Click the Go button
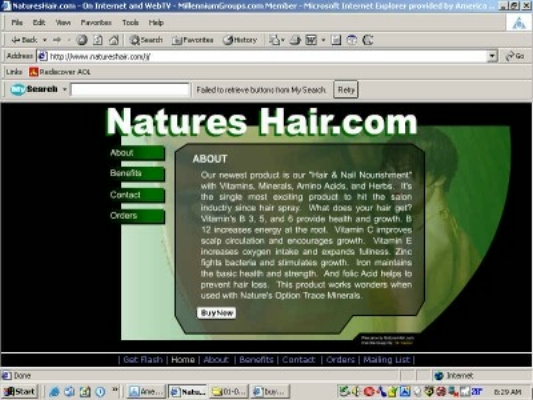This screenshot has width=533, height=400. (515, 56)
